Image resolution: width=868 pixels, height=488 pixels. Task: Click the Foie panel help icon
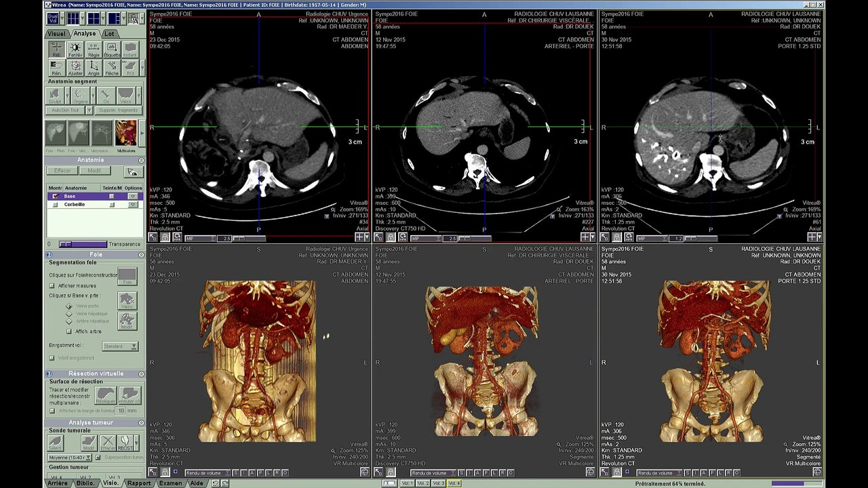[50, 255]
